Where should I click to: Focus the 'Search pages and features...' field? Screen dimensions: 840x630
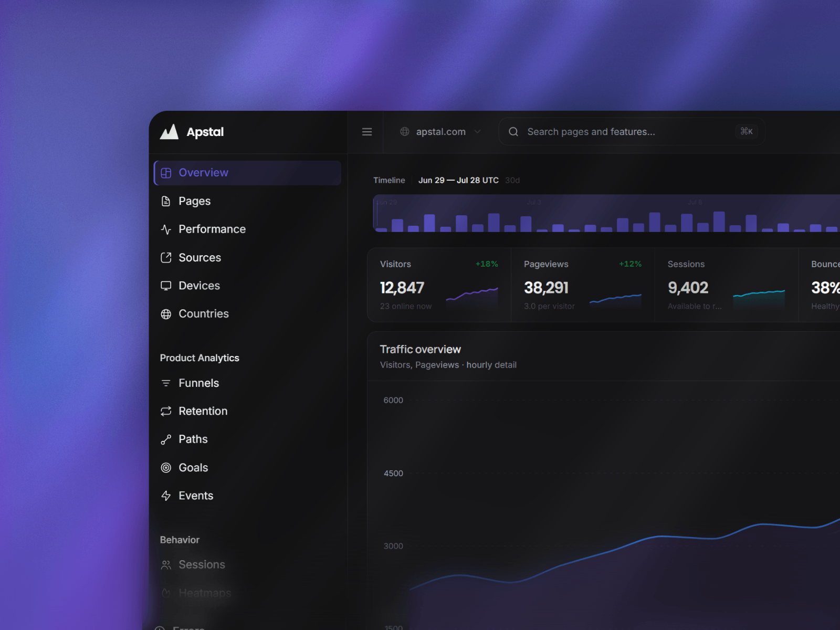click(x=632, y=132)
